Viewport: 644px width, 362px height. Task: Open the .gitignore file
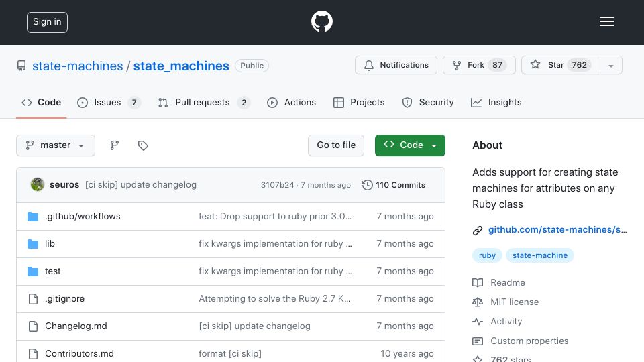tap(64, 299)
